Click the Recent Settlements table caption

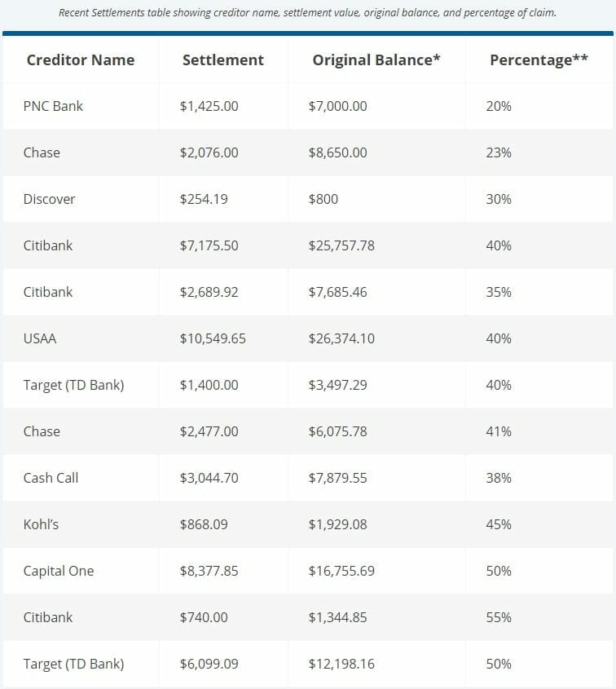point(308,13)
